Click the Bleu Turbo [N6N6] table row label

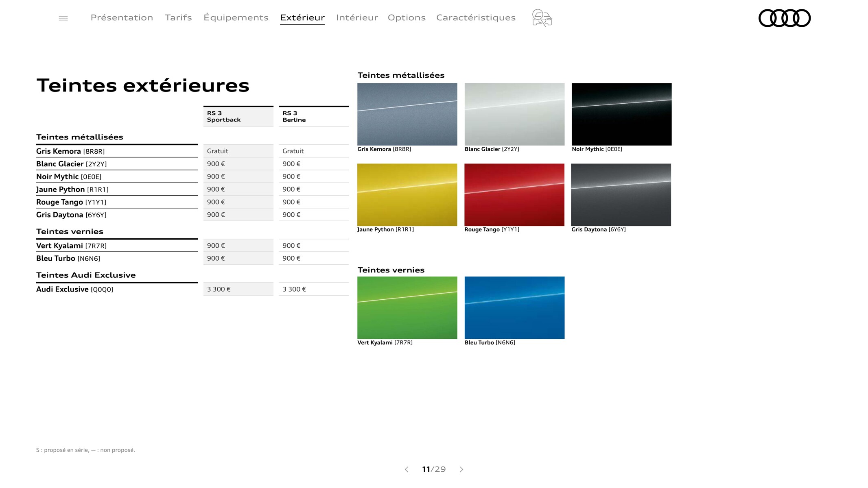point(68,258)
